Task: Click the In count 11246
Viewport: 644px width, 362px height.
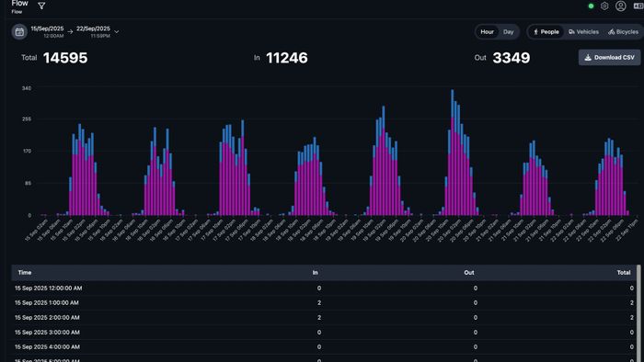Action: click(287, 58)
